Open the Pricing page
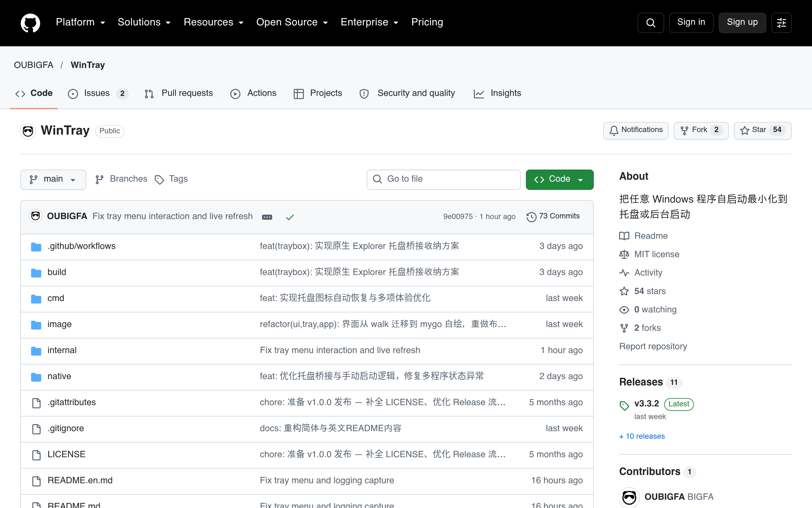Image resolution: width=812 pixels, height=508 pixels. point(427,22)
